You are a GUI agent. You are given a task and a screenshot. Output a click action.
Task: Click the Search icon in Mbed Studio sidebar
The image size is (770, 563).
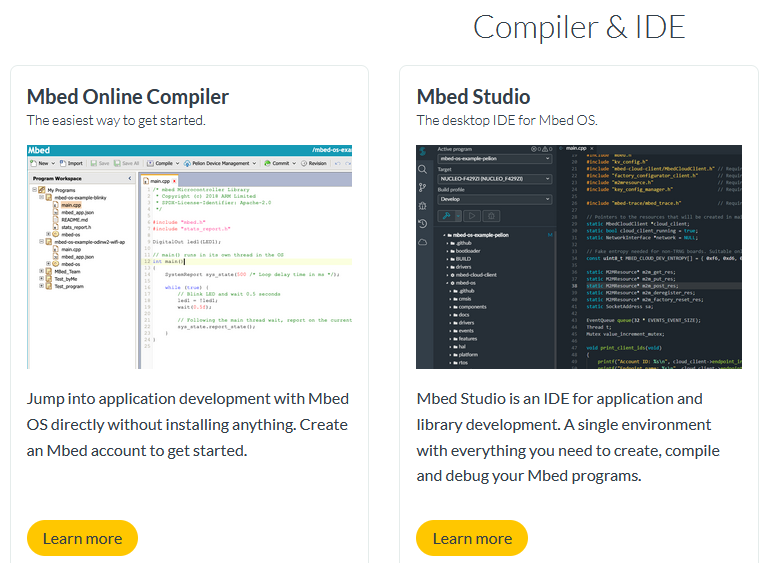pyautogui.click(x=424, y=170)
